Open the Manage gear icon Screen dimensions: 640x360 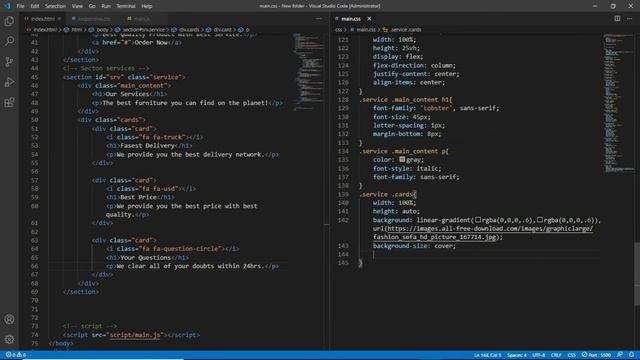click(x=9, y=339)
